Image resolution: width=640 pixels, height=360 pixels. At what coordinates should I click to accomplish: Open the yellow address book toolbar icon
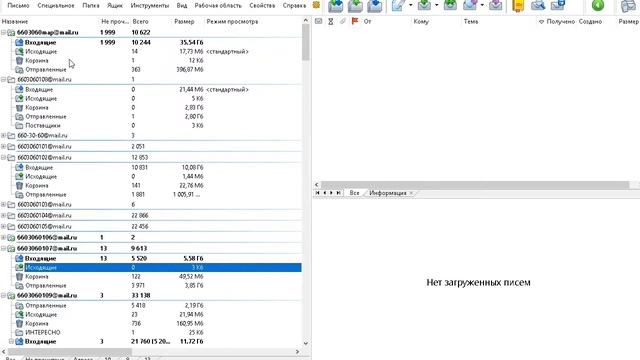(x=518, y=5)
